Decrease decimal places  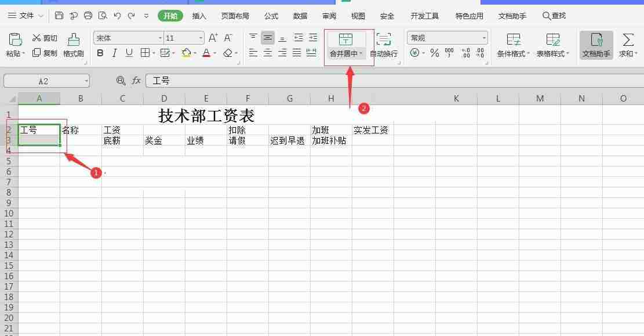pos(480,53)
